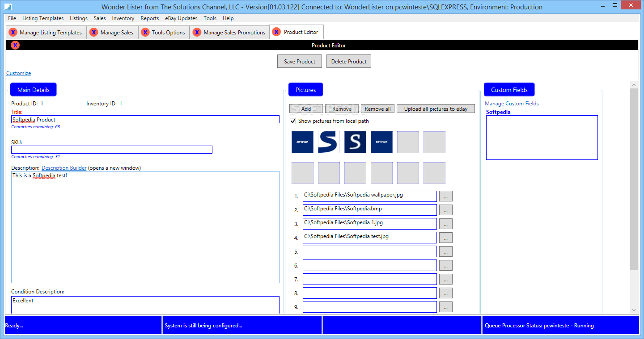Open the Sales menu
Image resolution: width=644 pixels, height=339 pixels.
click(100, 18)
